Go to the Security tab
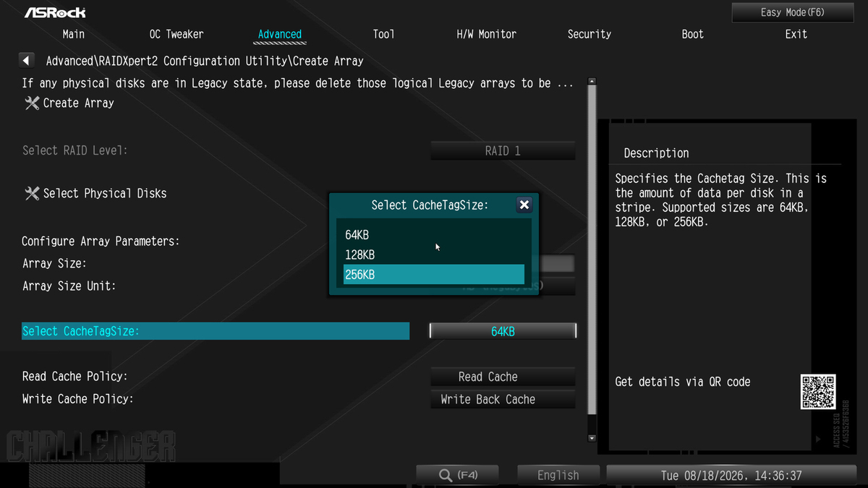Screen dimensions: 868x488 coord(590,34)
